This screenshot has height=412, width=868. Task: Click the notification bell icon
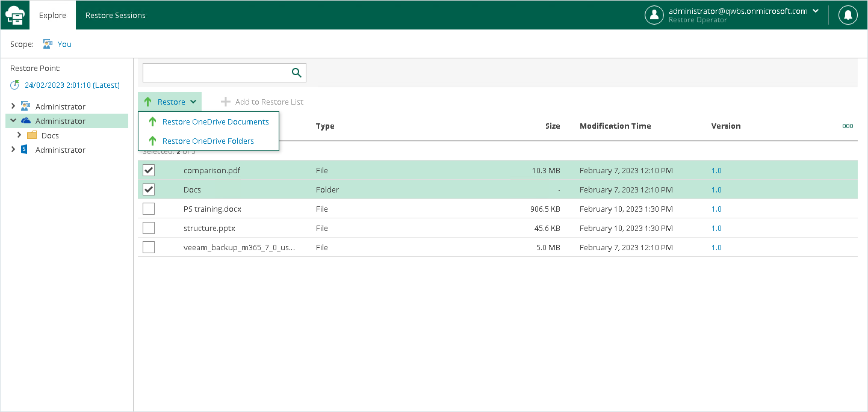click(848, 15)
